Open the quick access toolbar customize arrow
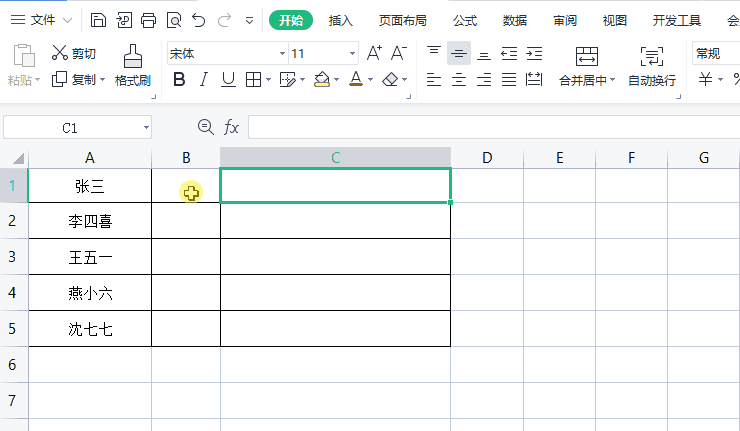This screenshot has height=431, width=740. [x=249, y=20]
